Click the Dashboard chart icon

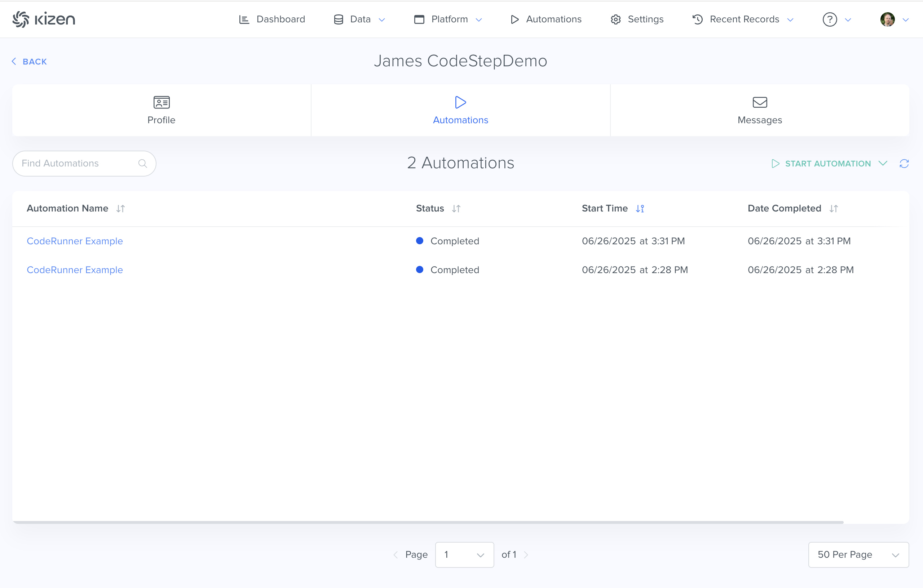pyautogui.click(x=244, y=19)
